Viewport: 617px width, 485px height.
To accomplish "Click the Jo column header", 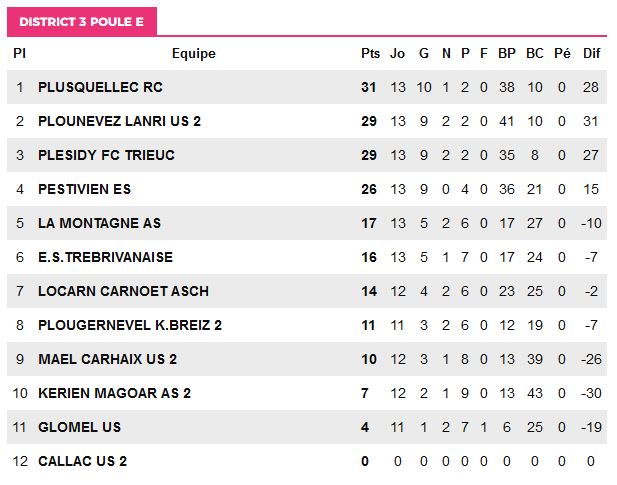I will pyautogui.click(x=397, y=53).
